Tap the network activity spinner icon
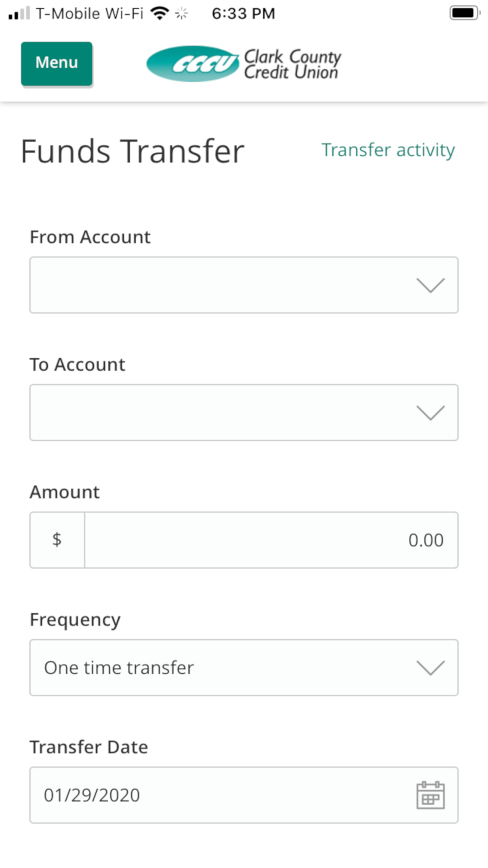488x868 pixels. tap(182, 14)
